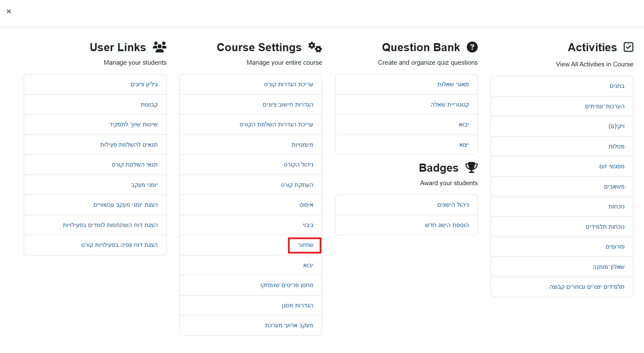Select פורומים in Activities list
The height and width of the screenshot is (353, 644).
pyautogui.click(x=615, y=247)
